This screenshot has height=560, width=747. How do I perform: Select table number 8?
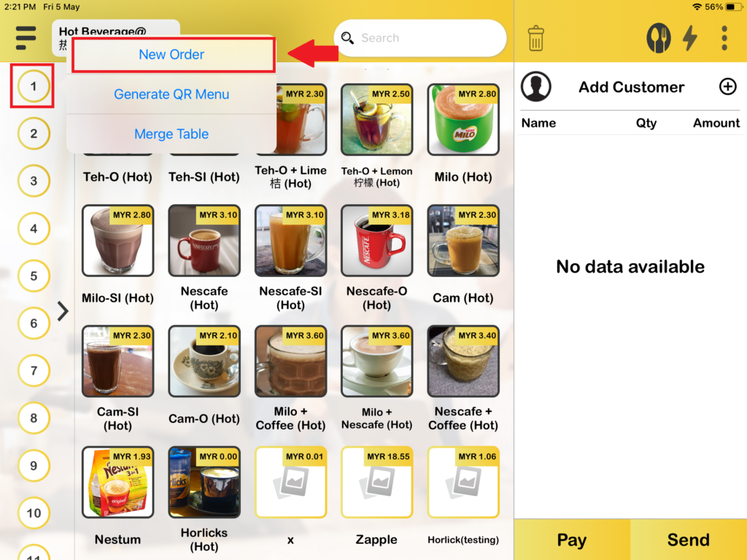34,418
